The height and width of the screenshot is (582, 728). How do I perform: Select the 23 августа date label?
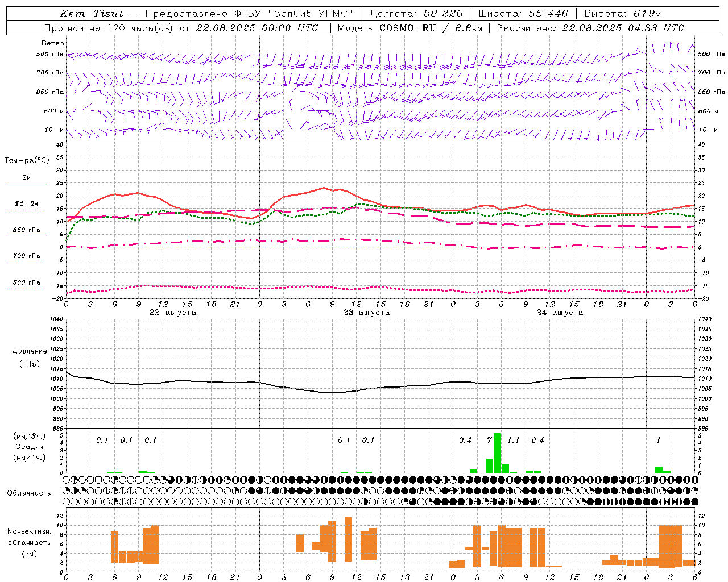pos(366,312)
